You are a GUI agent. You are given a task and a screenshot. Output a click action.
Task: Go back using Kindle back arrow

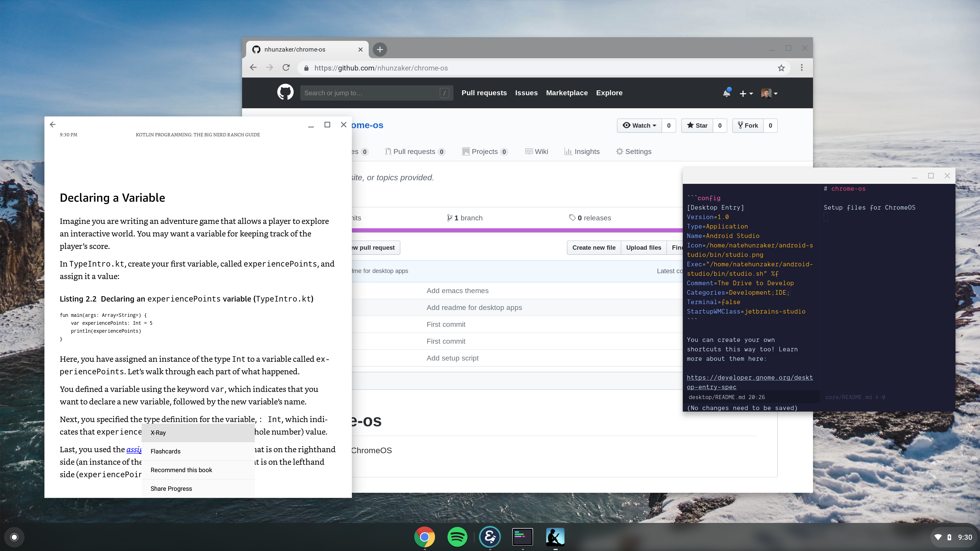53,124
